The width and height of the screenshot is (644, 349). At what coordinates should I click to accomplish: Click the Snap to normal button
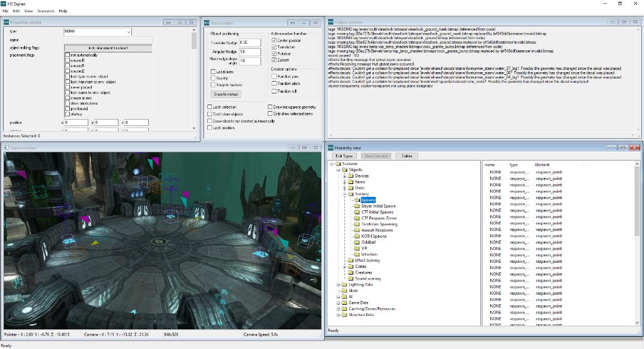(226, 94)
